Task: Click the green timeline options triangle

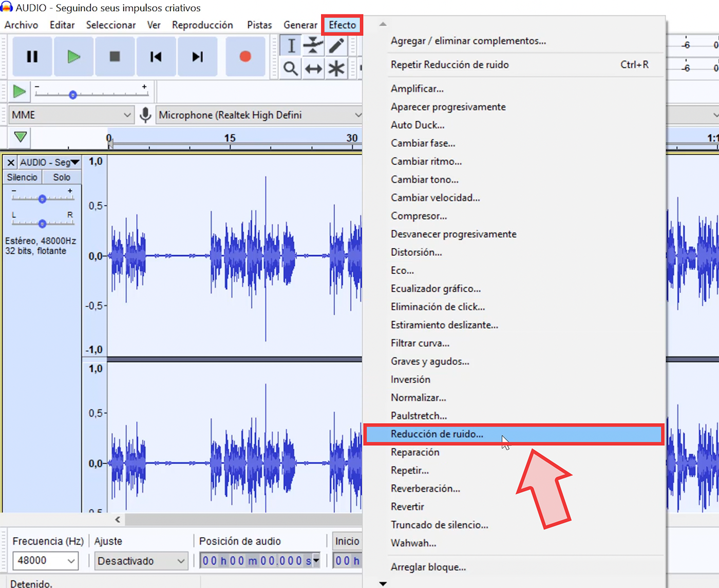Action: (x=21, y=137)
